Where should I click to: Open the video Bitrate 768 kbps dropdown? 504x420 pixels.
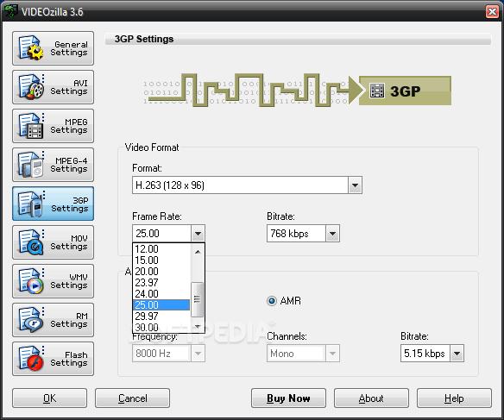332,234
